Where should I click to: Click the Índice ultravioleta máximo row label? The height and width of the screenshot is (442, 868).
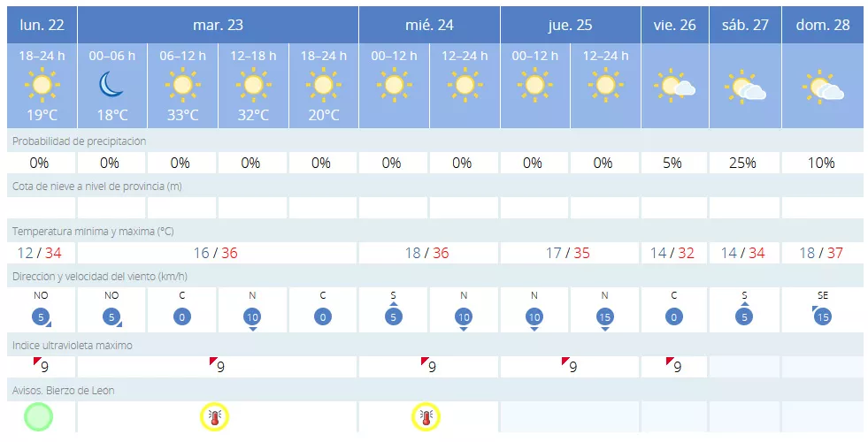[73, 345]
